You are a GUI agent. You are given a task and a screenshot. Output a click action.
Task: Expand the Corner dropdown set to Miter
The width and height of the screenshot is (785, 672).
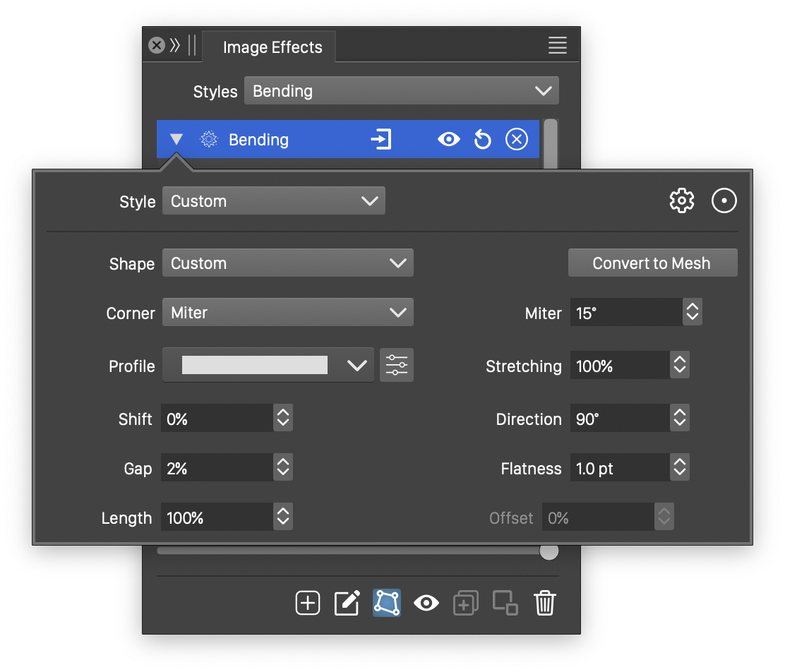point(287,313)
